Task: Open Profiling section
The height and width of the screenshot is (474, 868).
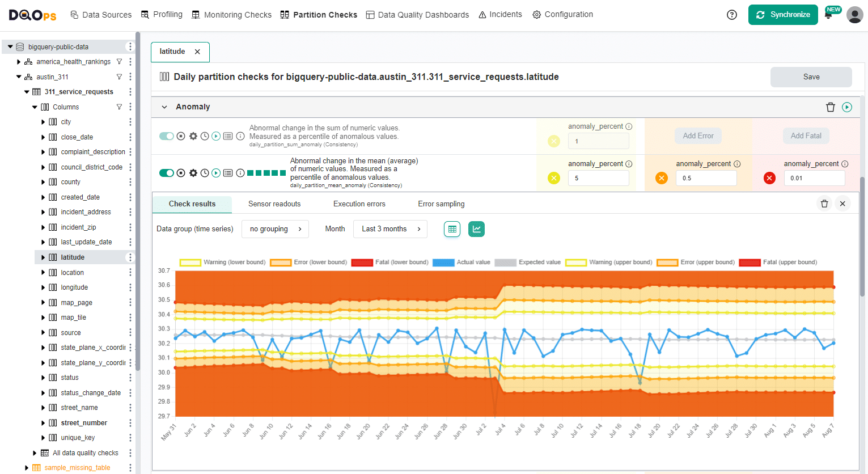Action: click(162, 14)
